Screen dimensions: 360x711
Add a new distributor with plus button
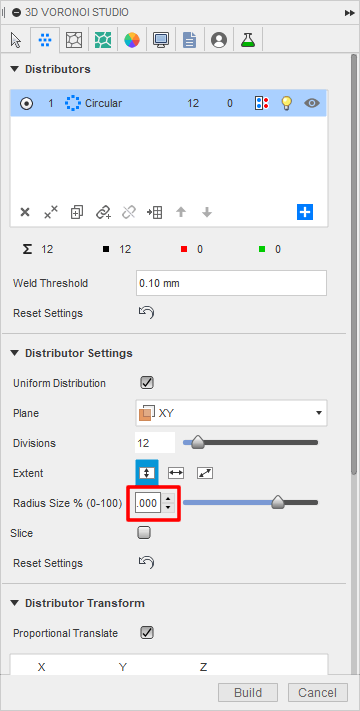(x=305, y=212)
